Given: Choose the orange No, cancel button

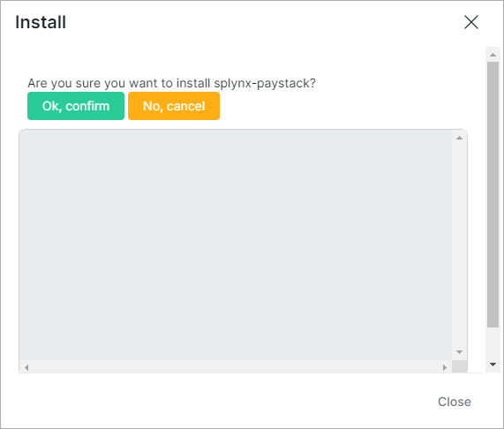Looking at the screenshot, I should 174,106.
